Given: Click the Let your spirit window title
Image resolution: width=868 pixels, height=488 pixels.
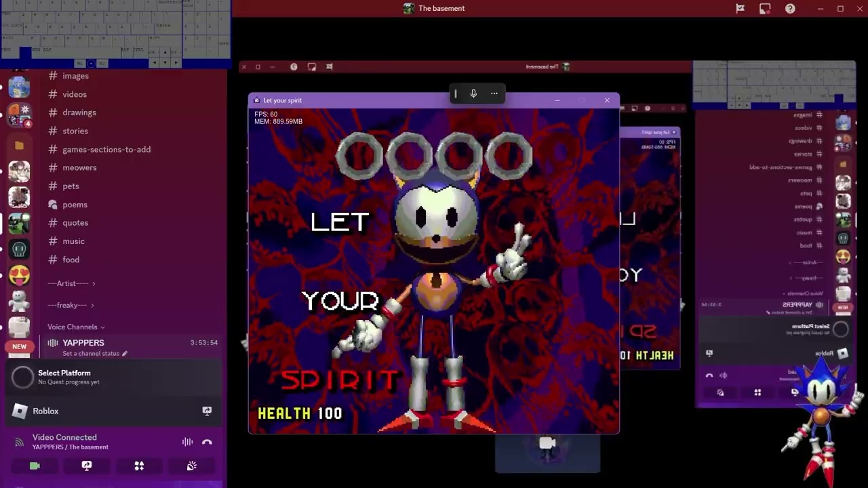Looking at the screenshot, I should (x=283, y=100).
